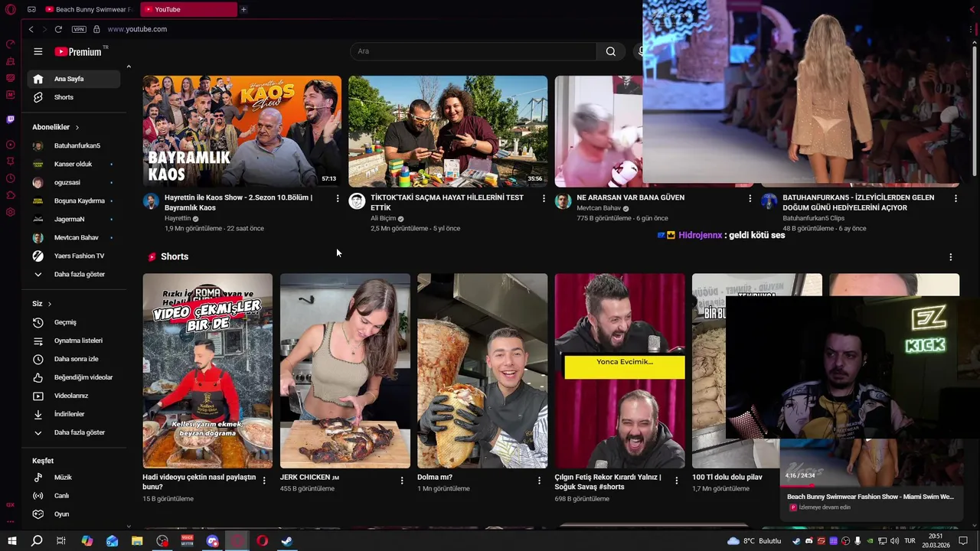The image size is (980, 551).
Task: Click NE ARARSAN VAR BANA GÜVEN title
Action: [x=630, y=197]
